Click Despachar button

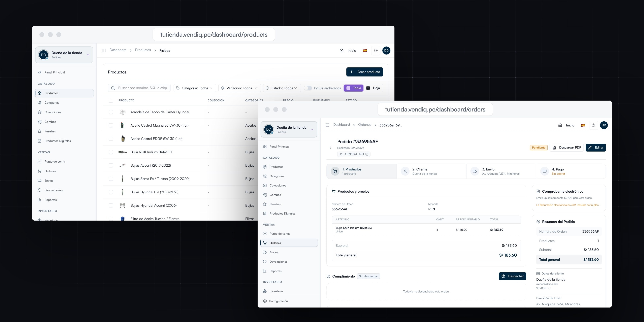click(512, 276)
